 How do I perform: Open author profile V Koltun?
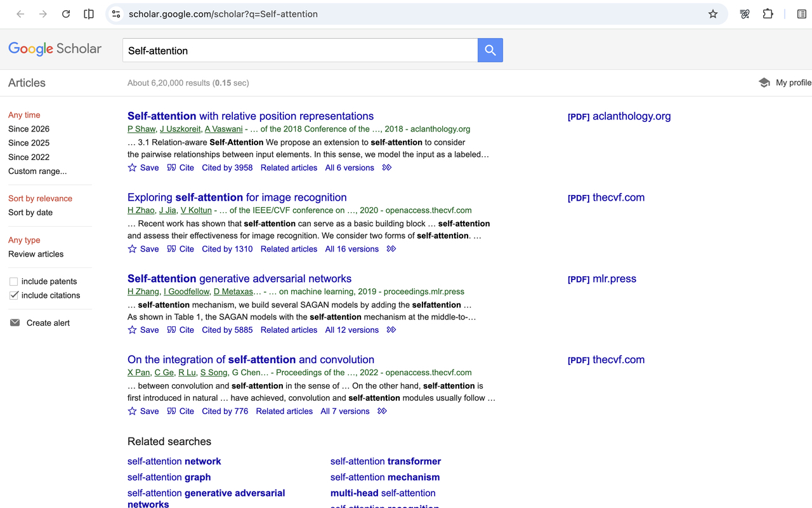point(196,210)
